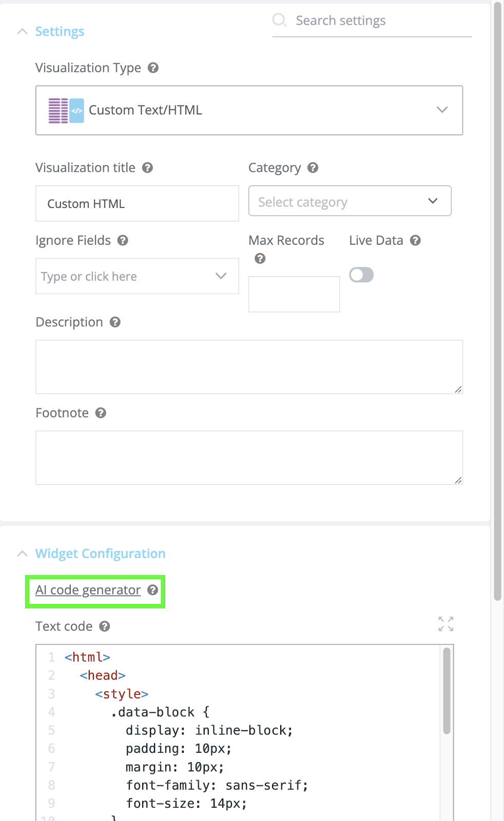Enable the Live Data toggle
Screen dimensions: 504x821
click(361, 275)
